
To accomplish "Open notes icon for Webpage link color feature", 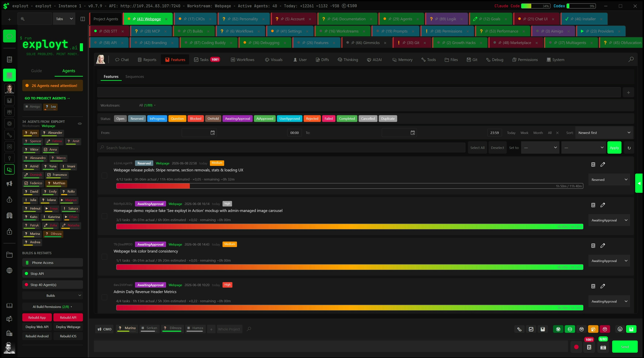I will point(593,245).
